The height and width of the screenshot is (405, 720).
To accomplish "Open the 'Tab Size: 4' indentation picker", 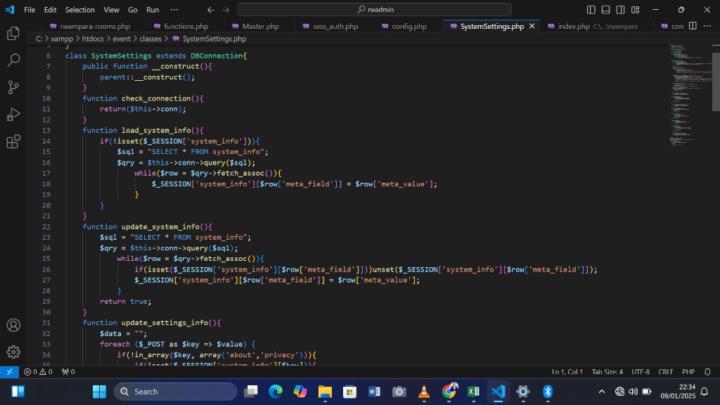I will 607,371.
